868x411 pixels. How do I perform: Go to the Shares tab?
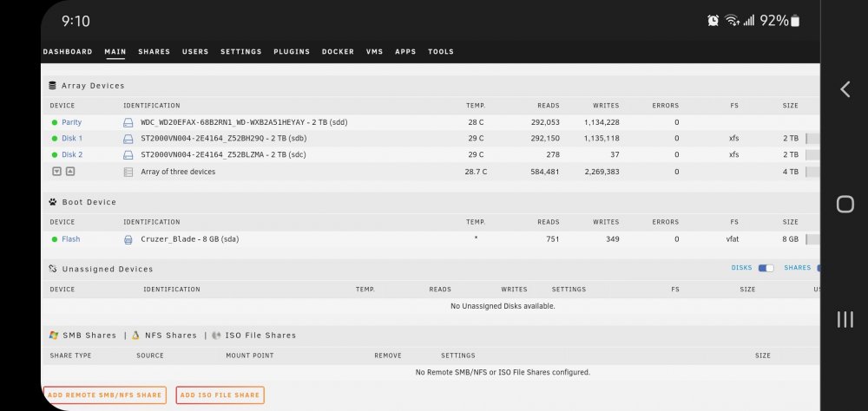pos(154,51)
